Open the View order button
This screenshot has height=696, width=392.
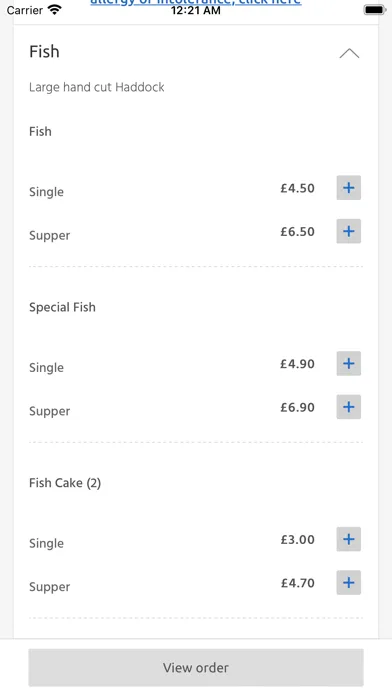coord(196,668)
